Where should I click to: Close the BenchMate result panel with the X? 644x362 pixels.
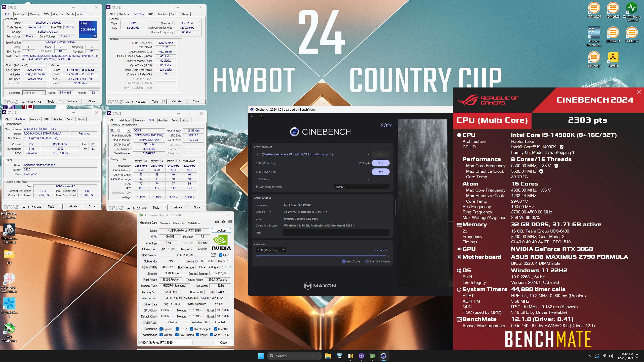point(638,92)
